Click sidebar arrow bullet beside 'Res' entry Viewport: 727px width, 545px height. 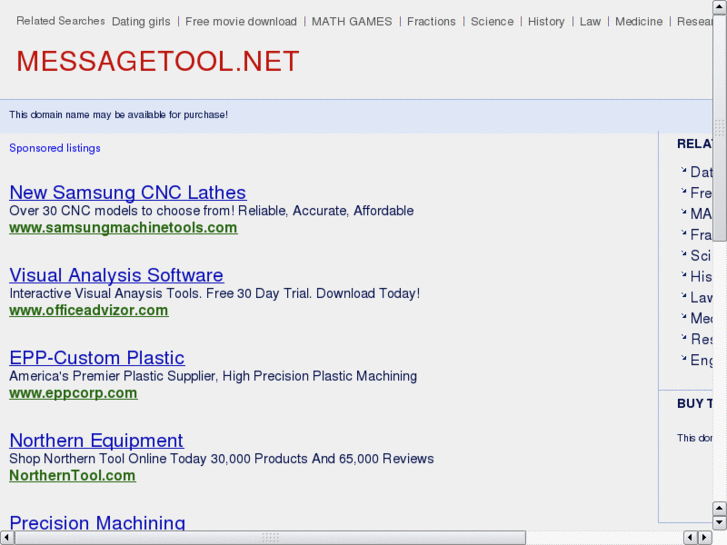click(x=683, y=337)
